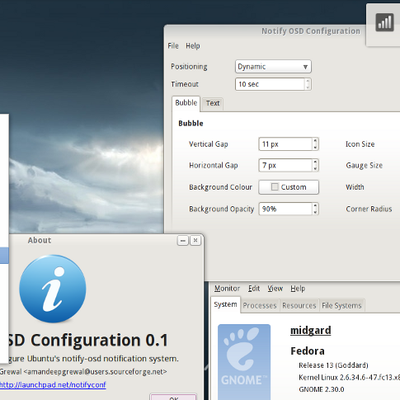Click the Width label in Bubble settings
The image size is (400, 400).
tap(355, 187)
